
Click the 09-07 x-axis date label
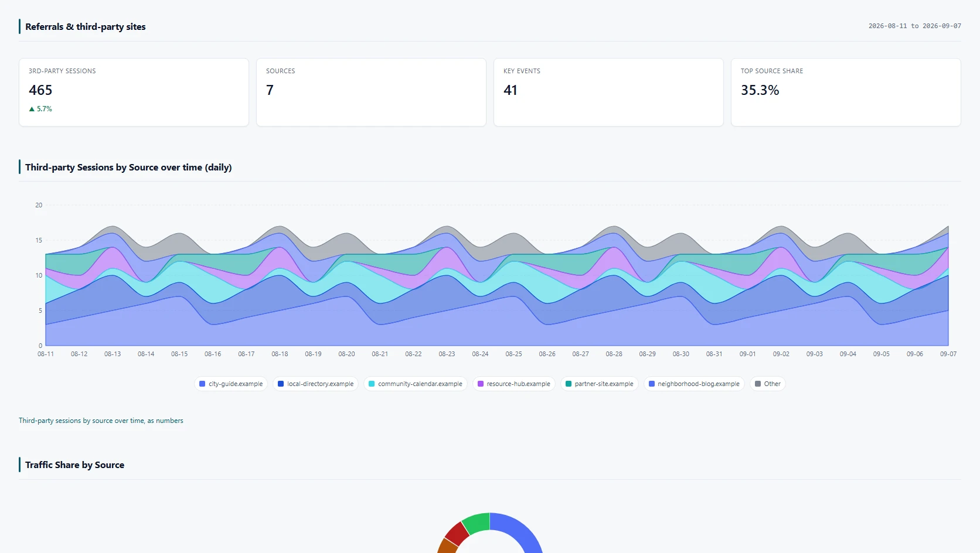[x=948, y=354]
